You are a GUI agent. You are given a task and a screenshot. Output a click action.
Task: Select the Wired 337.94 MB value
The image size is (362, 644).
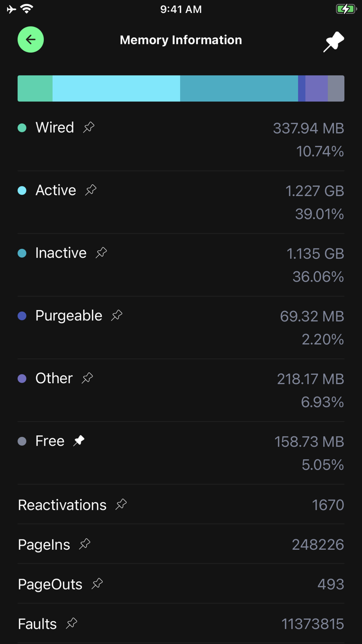click(x=308, y=128)
